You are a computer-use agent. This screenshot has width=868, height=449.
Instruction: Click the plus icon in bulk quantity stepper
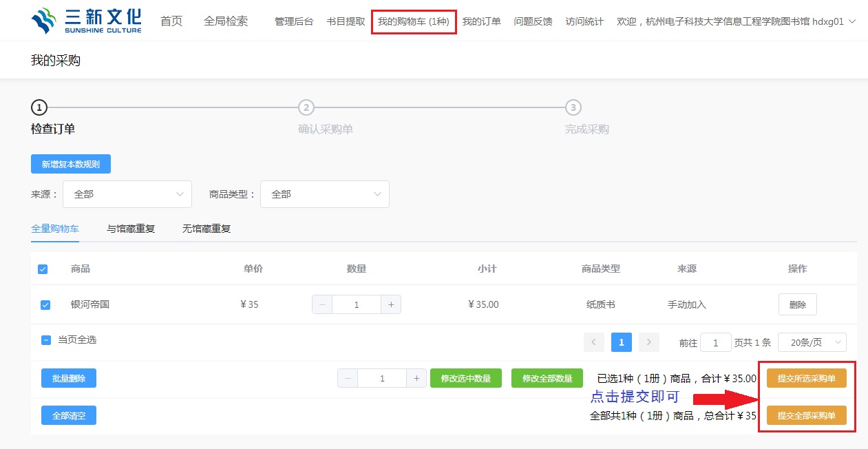[416, 378]
